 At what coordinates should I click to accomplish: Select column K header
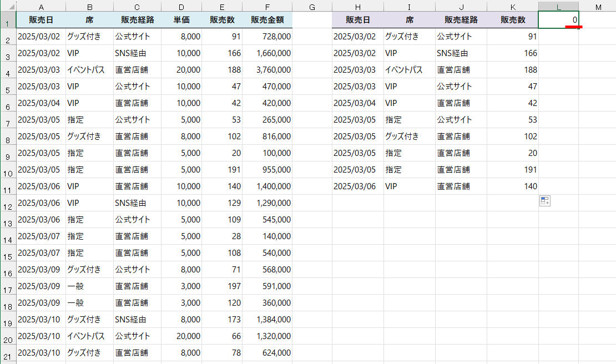513,7
